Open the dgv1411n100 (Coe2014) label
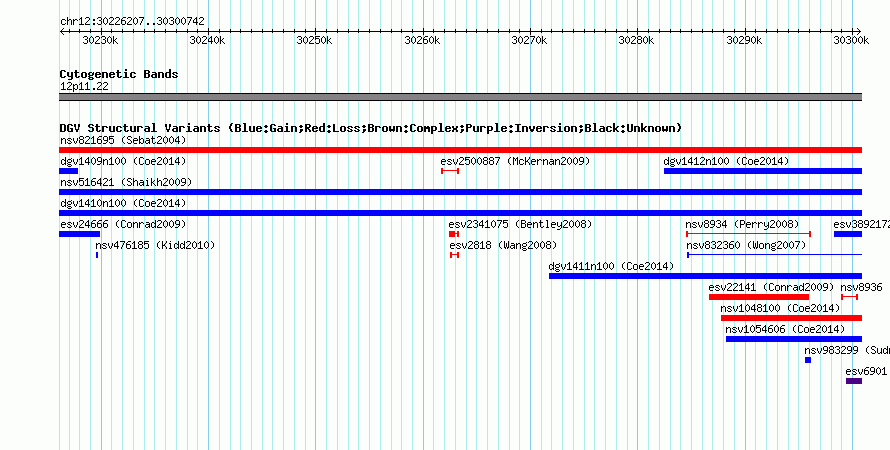 click(x=611, y=266)
